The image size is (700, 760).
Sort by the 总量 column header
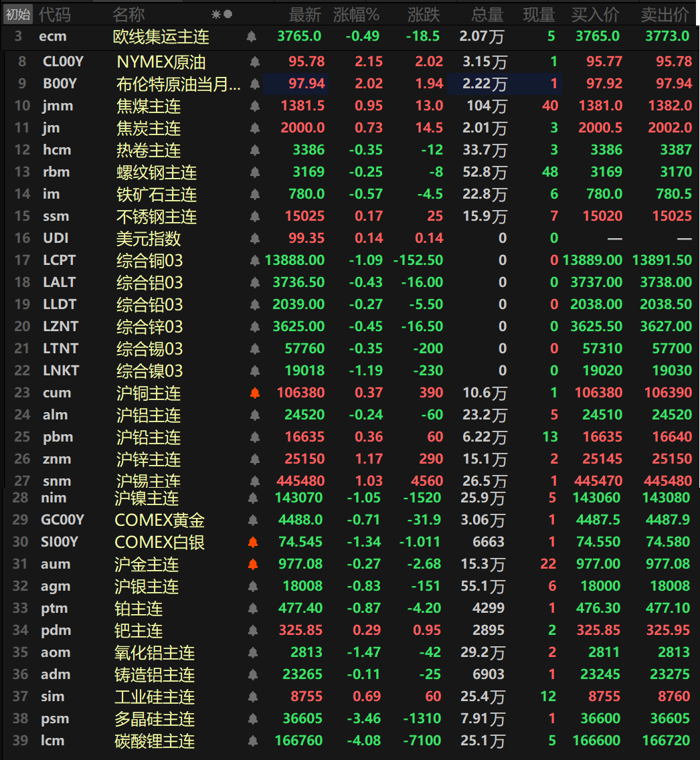point(487,15)
